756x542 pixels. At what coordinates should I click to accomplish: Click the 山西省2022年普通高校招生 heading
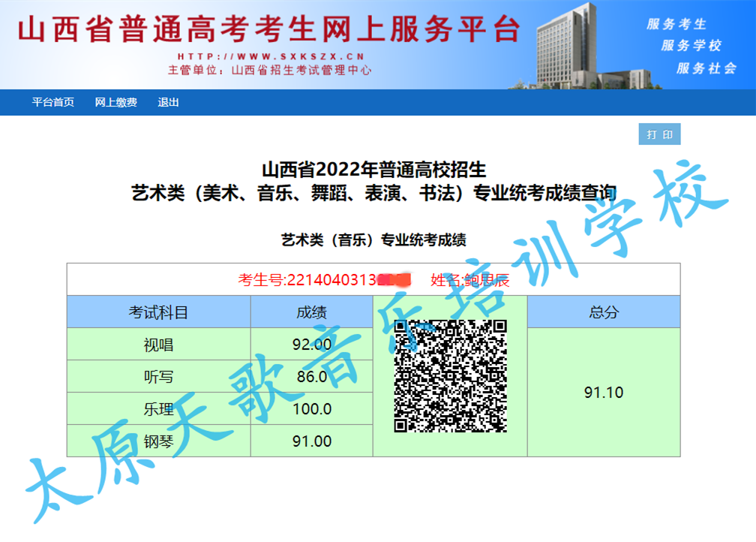(x=373, y=170)
